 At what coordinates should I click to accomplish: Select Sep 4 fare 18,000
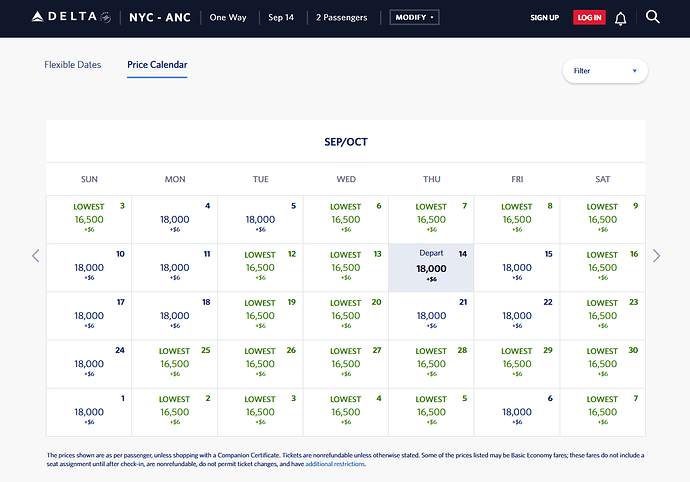pyautogui.click(x=175, y=219)
